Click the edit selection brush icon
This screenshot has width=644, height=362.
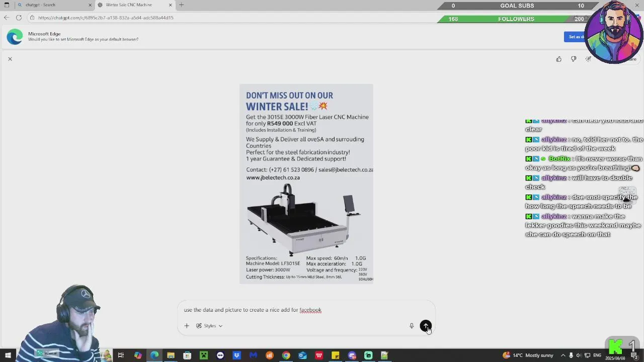pos(588,59)
